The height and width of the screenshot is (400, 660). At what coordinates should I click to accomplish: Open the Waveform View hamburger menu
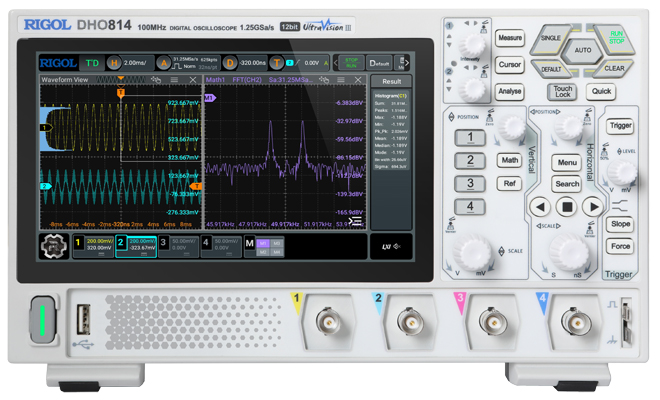[174, 80]
